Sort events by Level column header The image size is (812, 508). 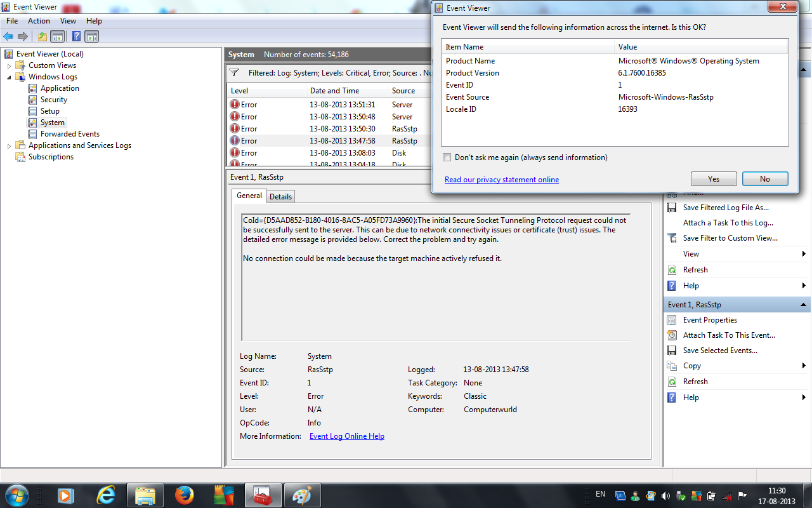click(x=266, y=91)
